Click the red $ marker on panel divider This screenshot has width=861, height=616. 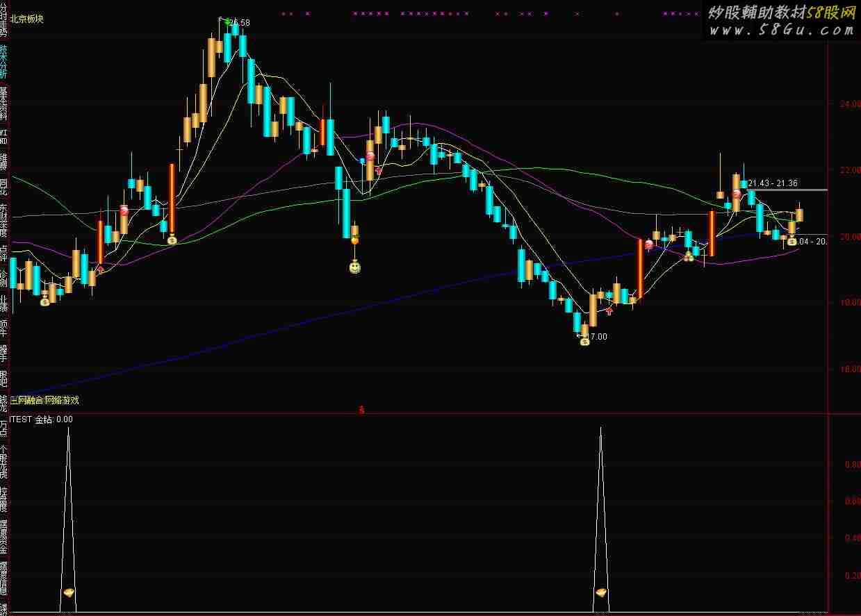click(361, 410)
